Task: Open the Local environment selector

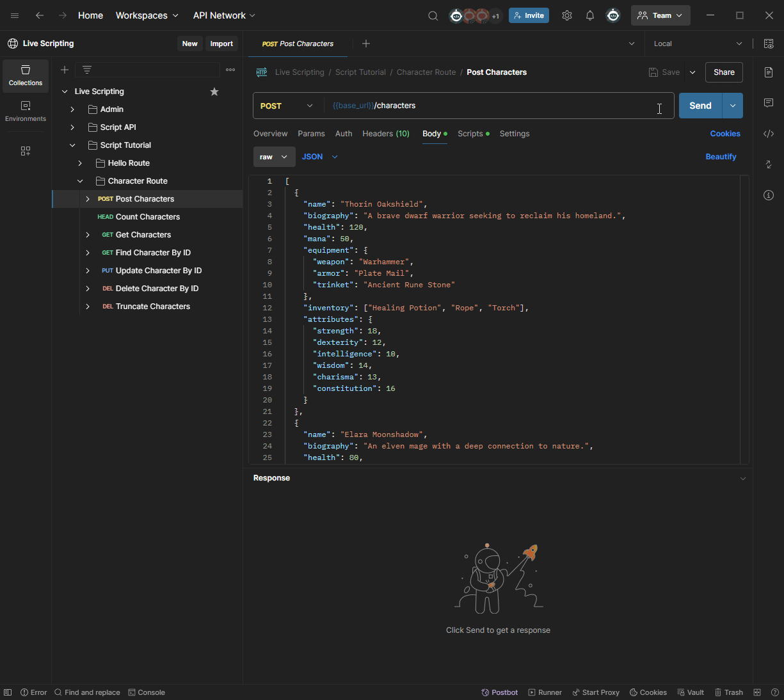Action: point(698,44)
